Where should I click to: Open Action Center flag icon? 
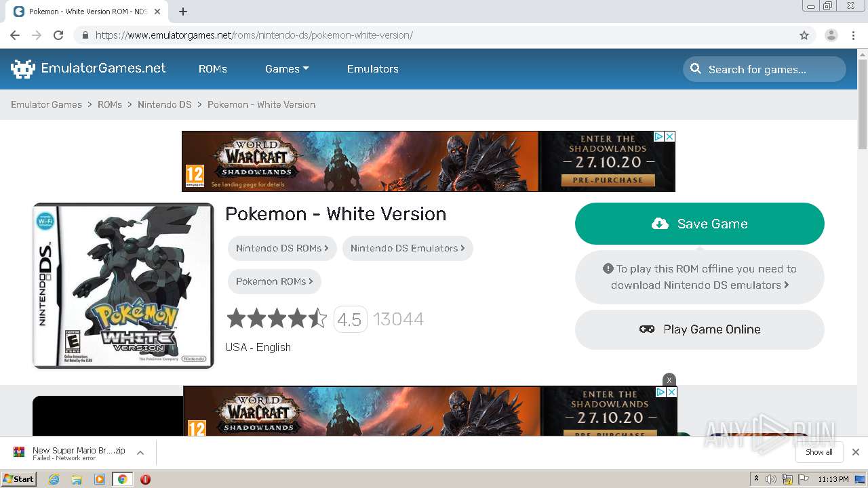pyautogui.click(x=803, y=479)
